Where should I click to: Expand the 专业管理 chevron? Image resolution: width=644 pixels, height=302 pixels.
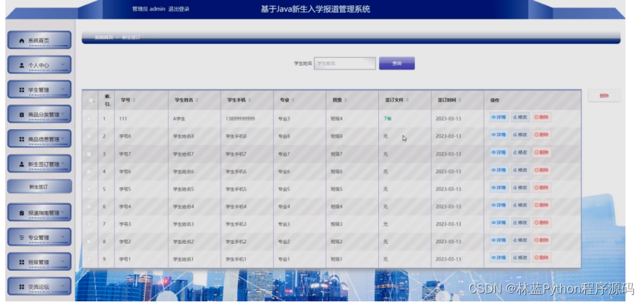pyautogui.click(x=63, y=236)
